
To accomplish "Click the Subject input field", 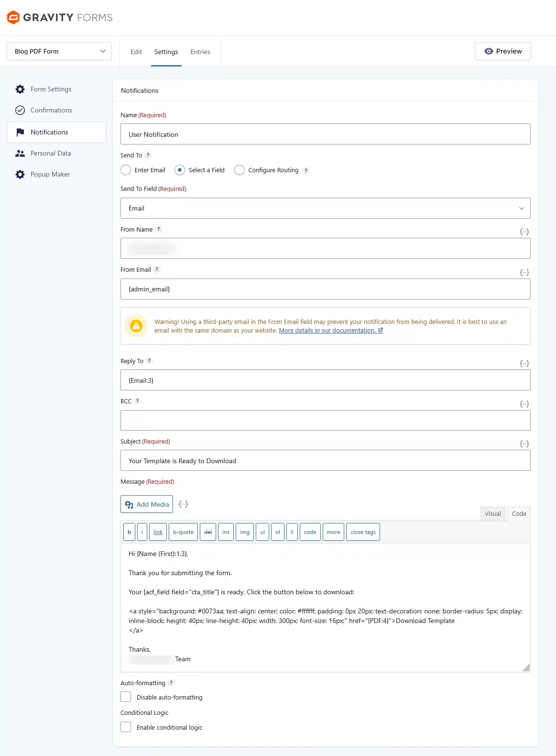I will point(326,460).
